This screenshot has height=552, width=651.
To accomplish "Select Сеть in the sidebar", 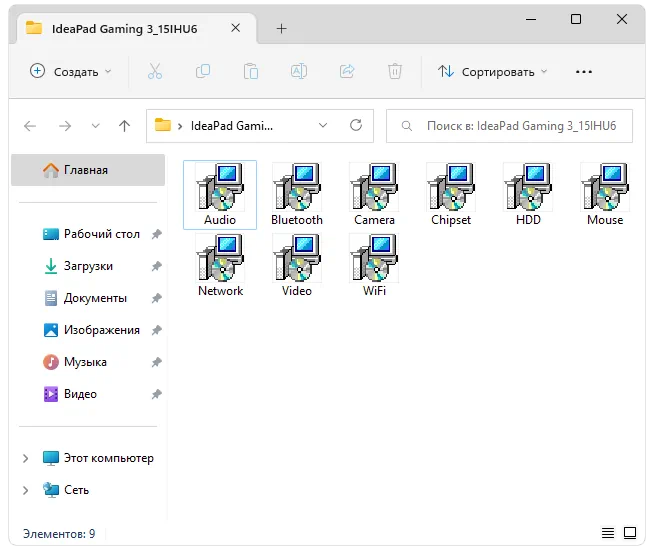I will coord(66,490).
